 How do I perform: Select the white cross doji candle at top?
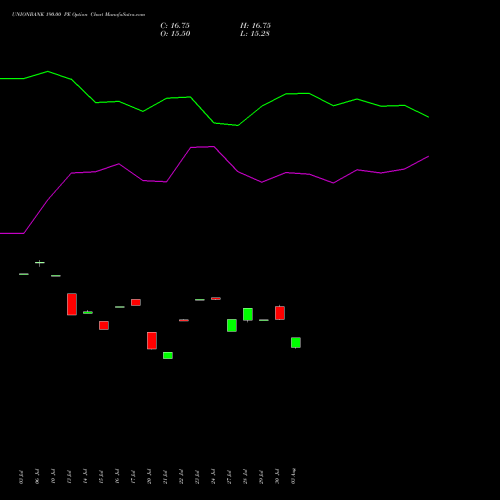[40, 263]
